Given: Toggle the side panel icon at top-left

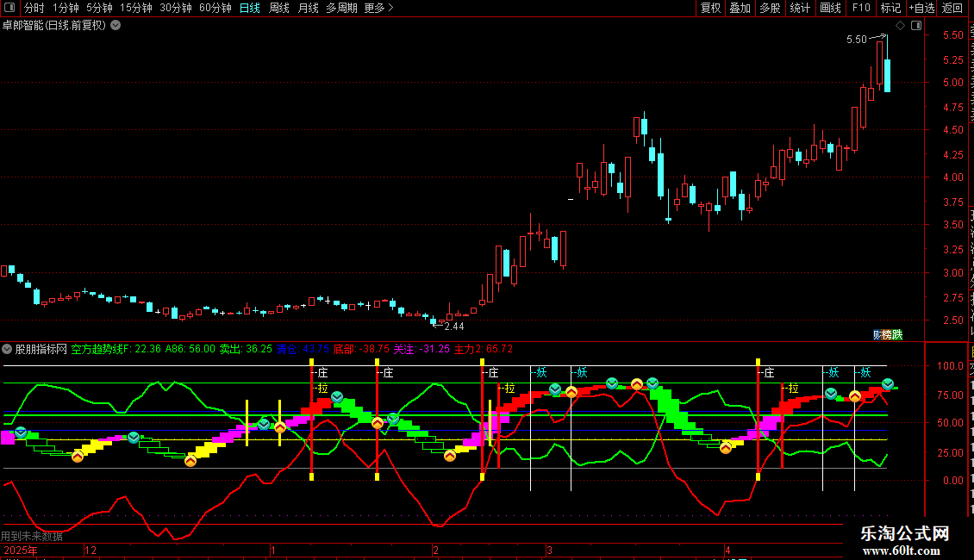Looking at the screenshot, I should pyautogui.click(x=9, y=8).
